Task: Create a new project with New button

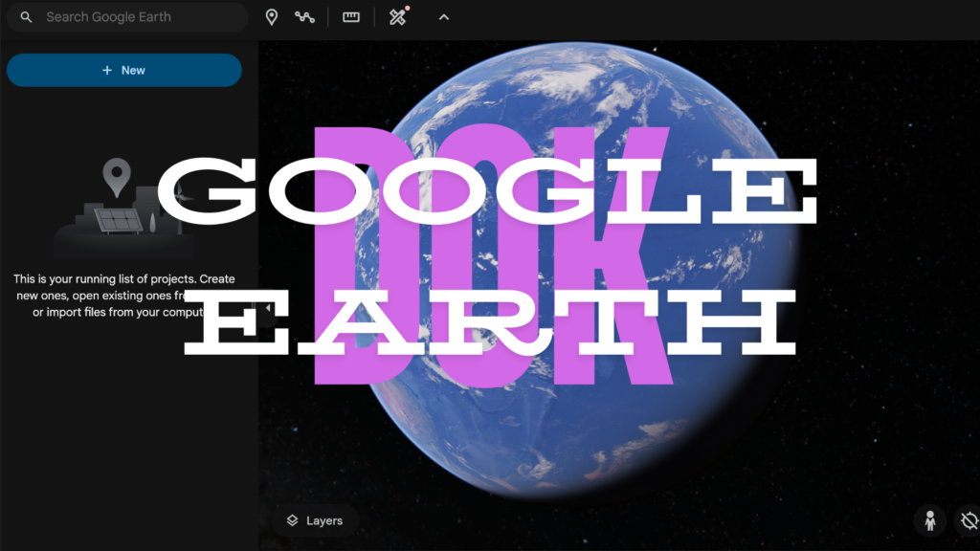Action: (x=124, y=70)
